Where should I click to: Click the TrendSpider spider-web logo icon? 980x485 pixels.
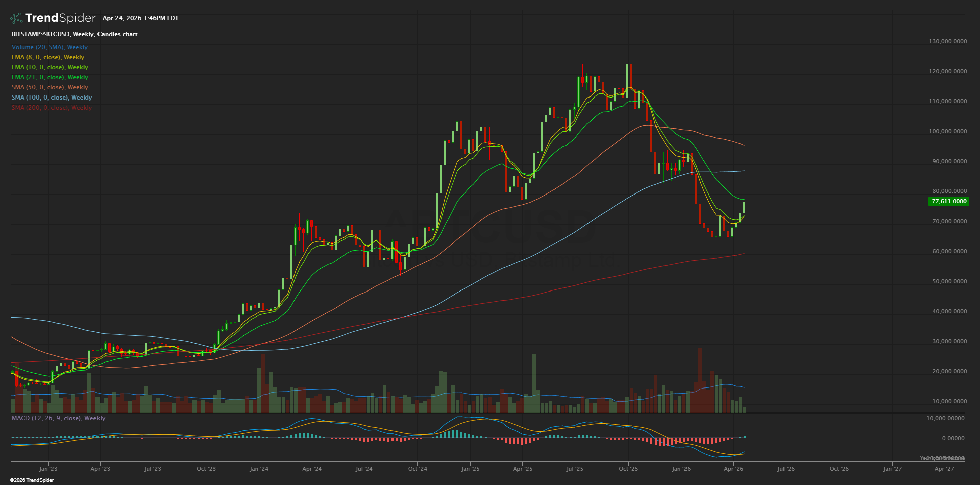(16, 18)
